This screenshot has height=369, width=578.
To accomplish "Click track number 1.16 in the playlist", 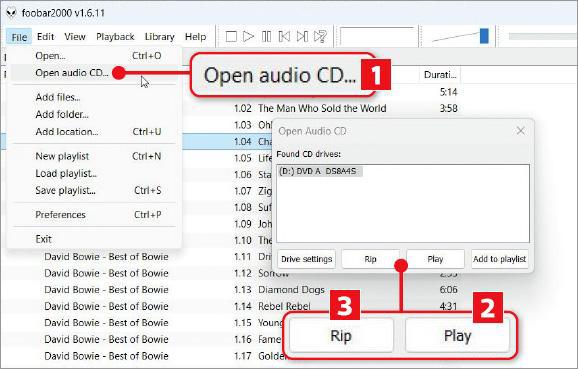I will (x=243, y=340).
